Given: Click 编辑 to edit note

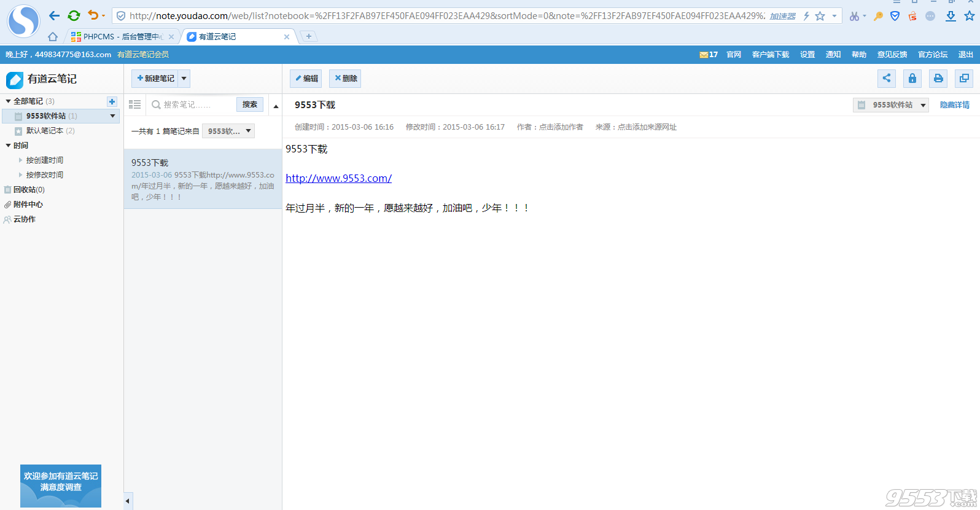Looking at the screenshot, I should (306, 79).
